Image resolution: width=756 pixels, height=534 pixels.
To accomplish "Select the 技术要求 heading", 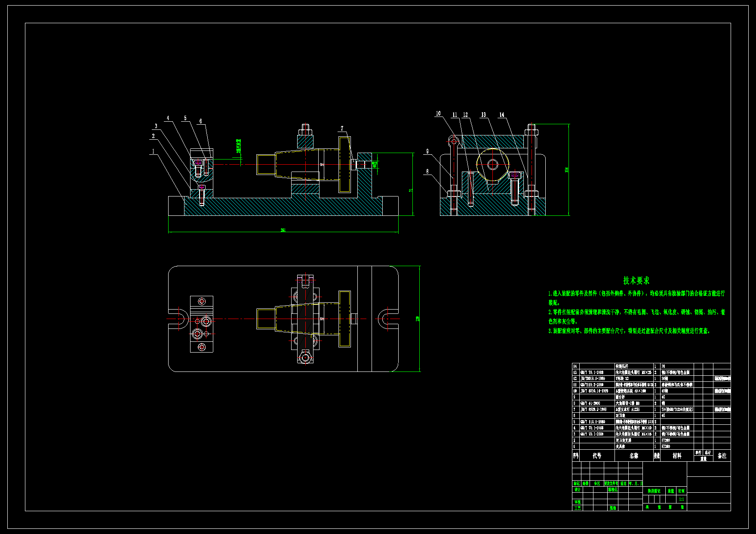I will [x=636, y=281].
